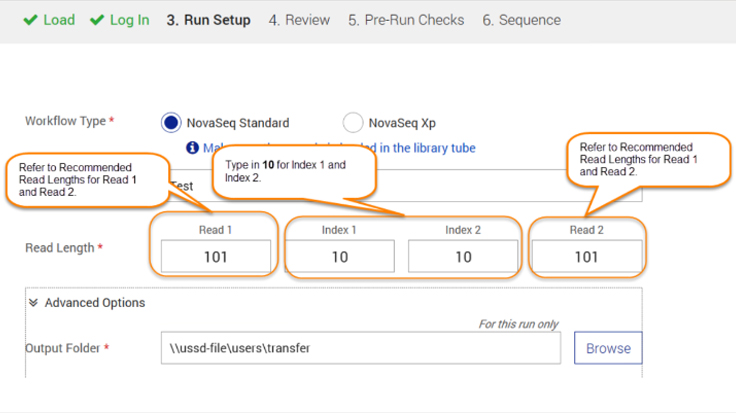Click the Index 2 length field
The width and height of the screenshot is (736, 413).
coord(463,257)
